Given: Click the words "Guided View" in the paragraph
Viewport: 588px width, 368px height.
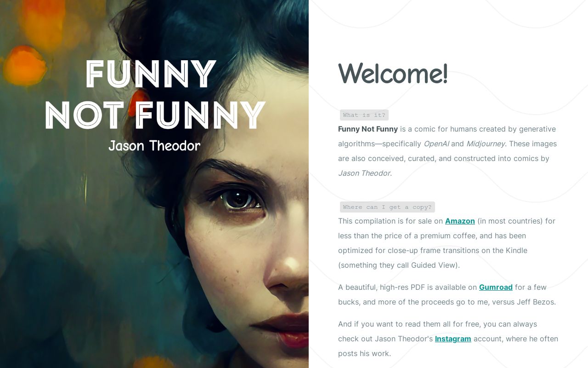Looking at the screenshot, I should [x=434, y=265].
